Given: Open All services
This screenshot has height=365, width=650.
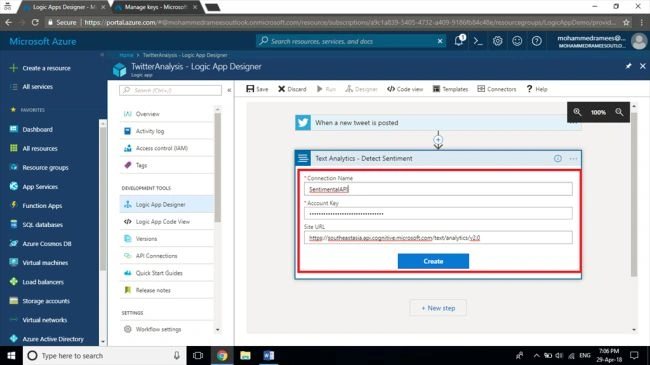Looking at the screenshot, I should (x=37, y=87).
